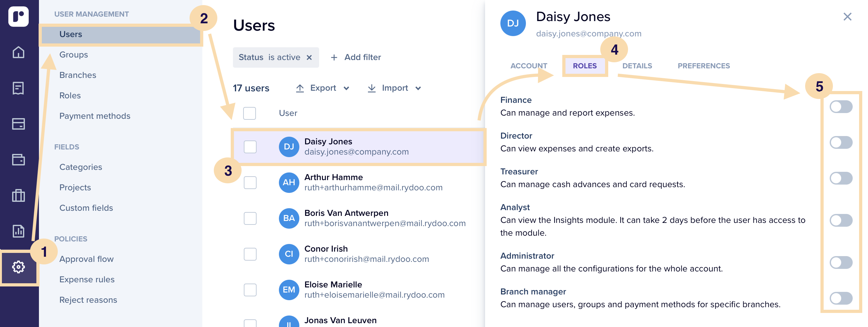Click the Rydoo logo icon

tap(18, 16)
